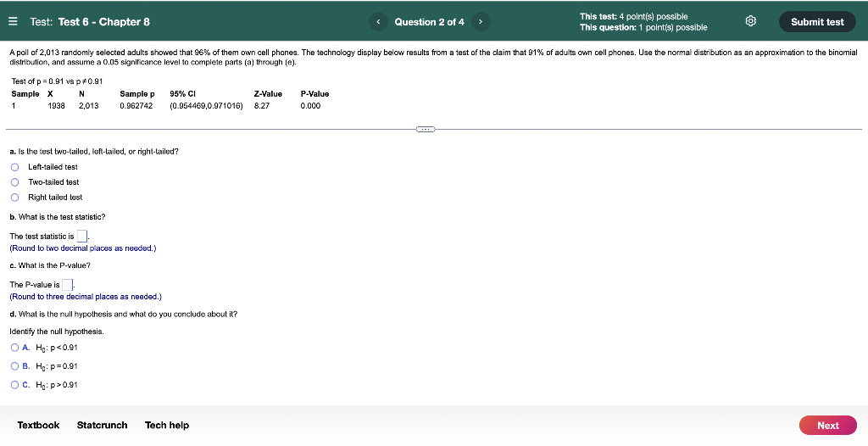The image size is (868, 446).
Task: Open the Tech help link
Action: (x=167, y=425)
